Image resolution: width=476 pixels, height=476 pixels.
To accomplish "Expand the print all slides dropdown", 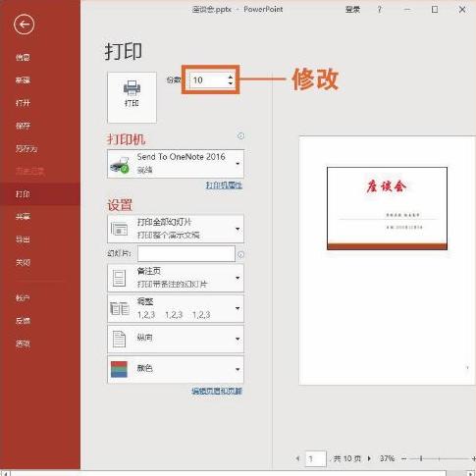I will 176,229.
